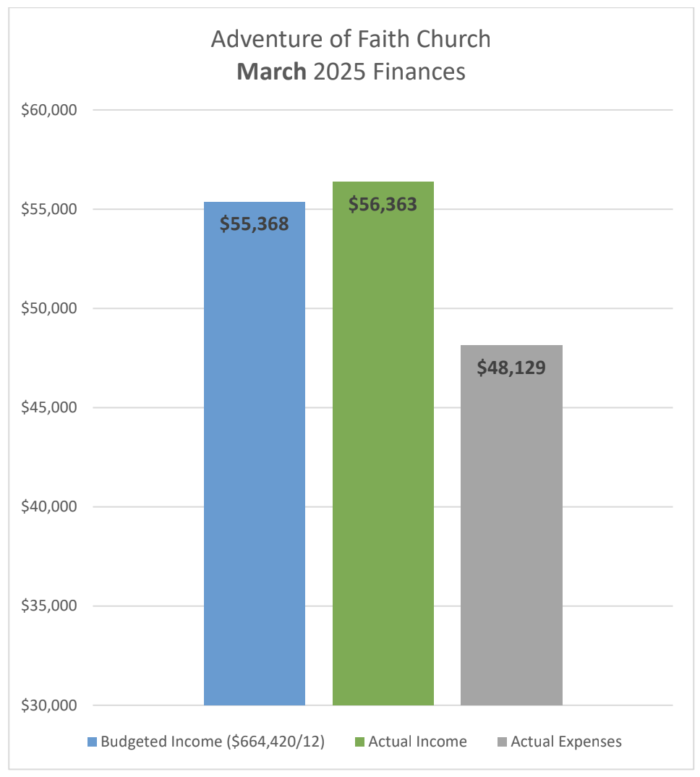Click the $48,129 data label
The height and width of the screenshot is (777, 700).
pyautogui.click(x=511, y=368)
